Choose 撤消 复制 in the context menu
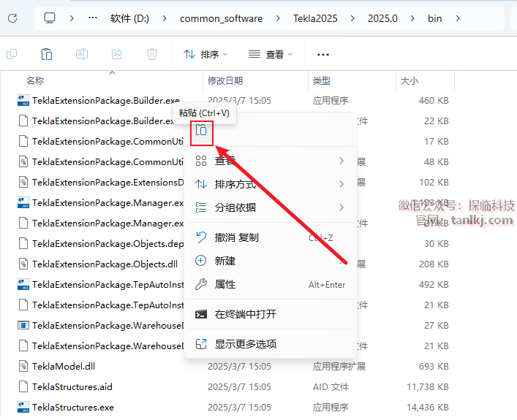The image size is (517, 420). pyautogui.click(x=271, y=237)
